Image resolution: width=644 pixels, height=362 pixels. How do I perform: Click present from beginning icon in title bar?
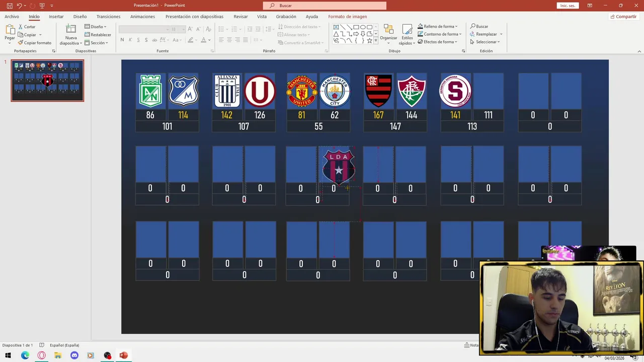point(42,6)
